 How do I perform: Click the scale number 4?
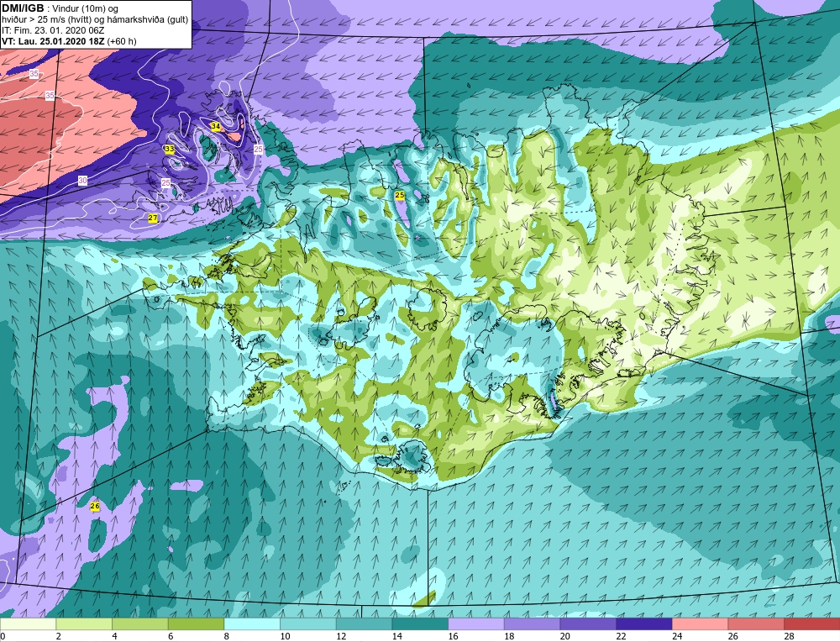pyautogui.click(x=114, y=636)
